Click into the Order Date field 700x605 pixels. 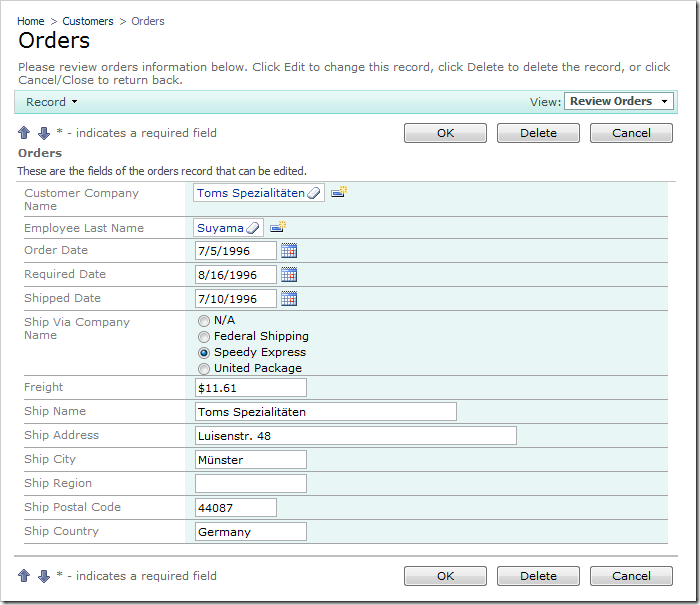click(236, 250)
